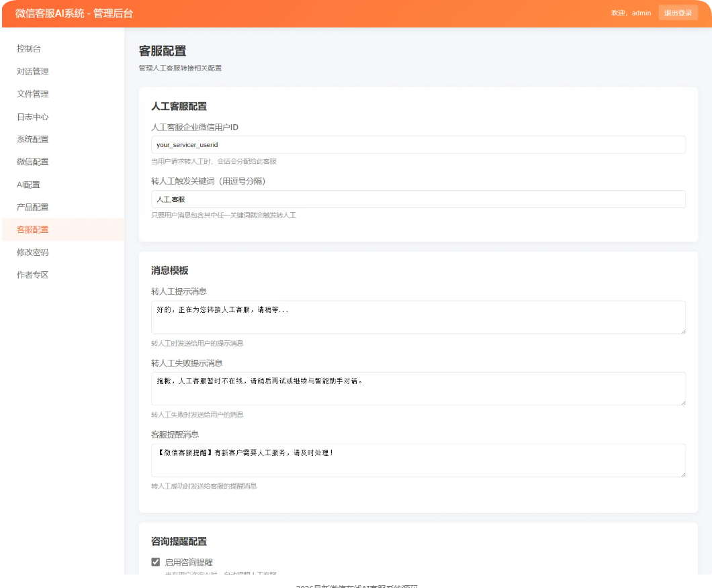Open 系统配置 system settings
712x588 pixels.
[x=32, y=139]
